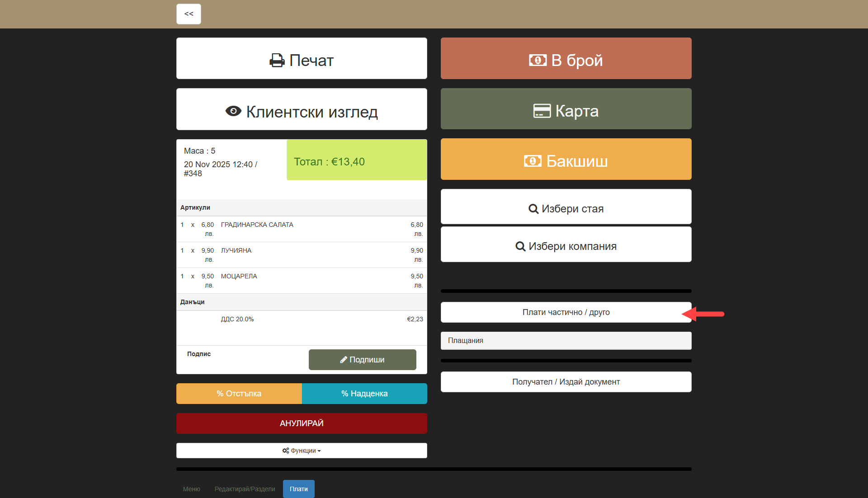This screenshot has height=498, width=868.
Task: Expand the Плащания section header
Action: click(566, 341)
